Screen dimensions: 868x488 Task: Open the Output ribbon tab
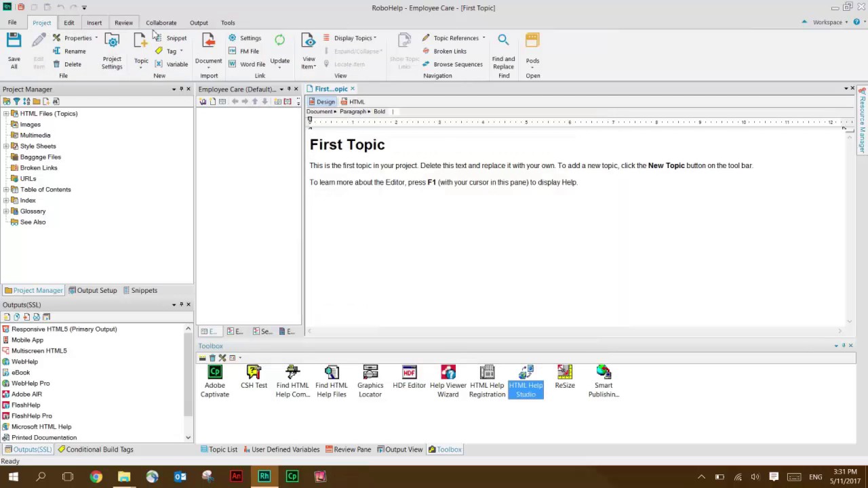pyautogui.click(x=199, y=22)
